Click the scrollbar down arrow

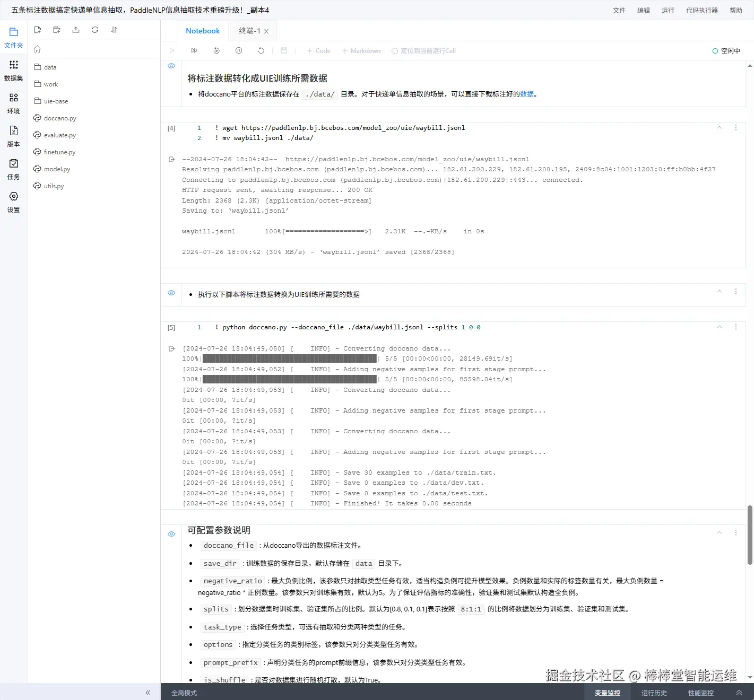point(750,677)
